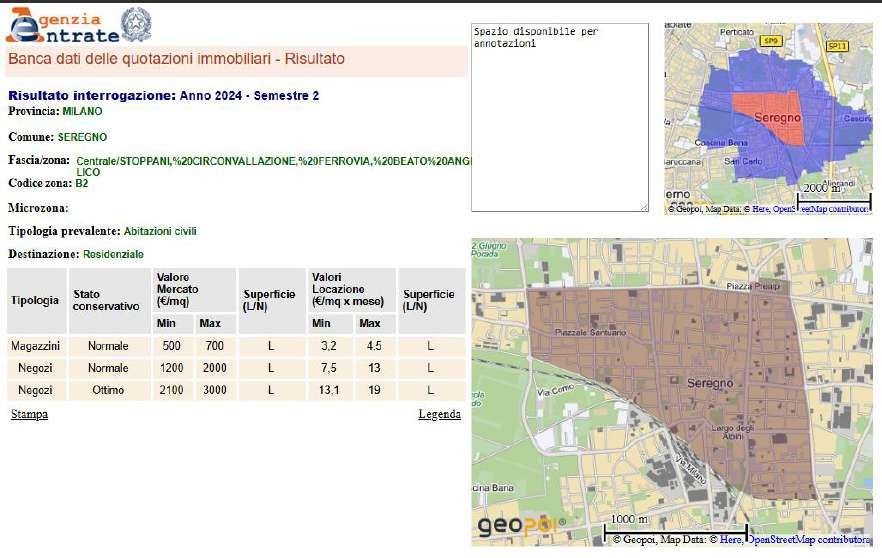Open the Legenda link
The width and height of the screenshot is (882, 558).
click(x=439, y=414)
